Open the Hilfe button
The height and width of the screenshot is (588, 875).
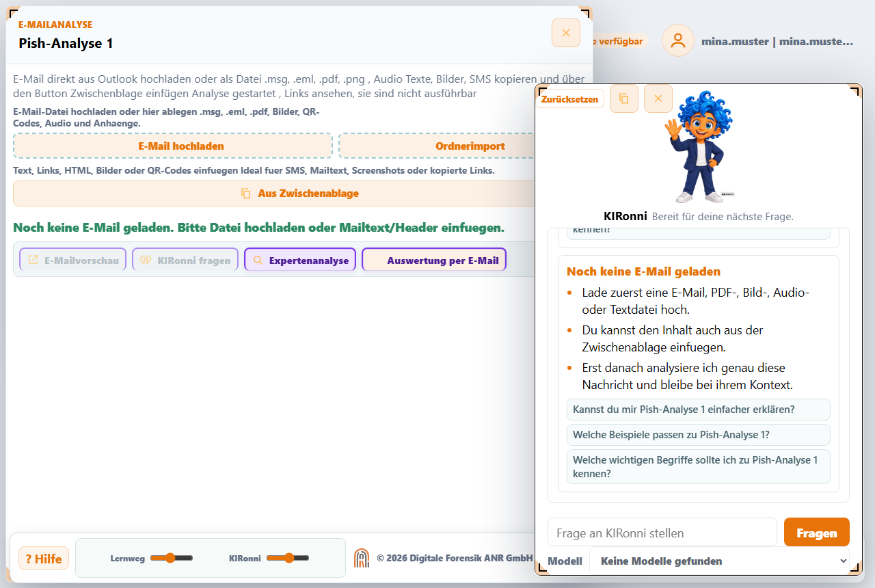(44, 559)
